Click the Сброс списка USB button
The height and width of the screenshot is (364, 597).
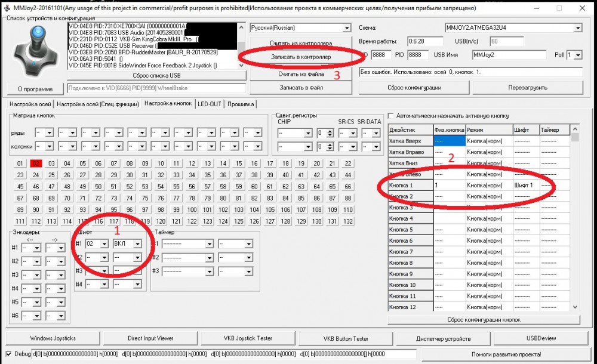[x=156, y=75]
